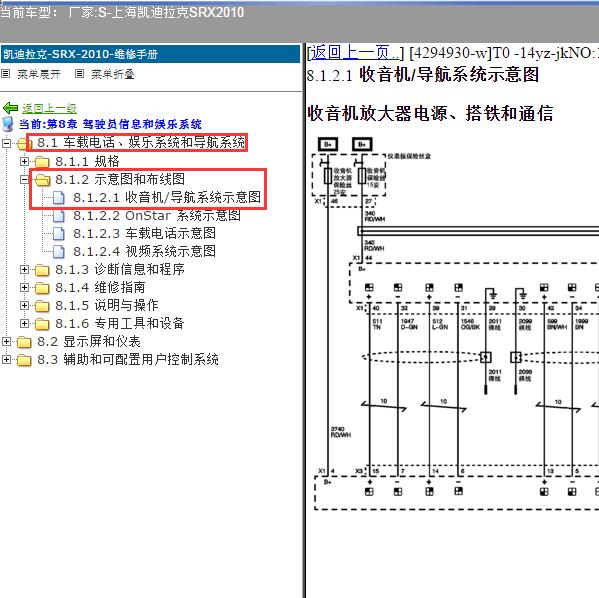
Task: Expand the 8.2 显示屏和仪表 node
Action: point(6,341)
